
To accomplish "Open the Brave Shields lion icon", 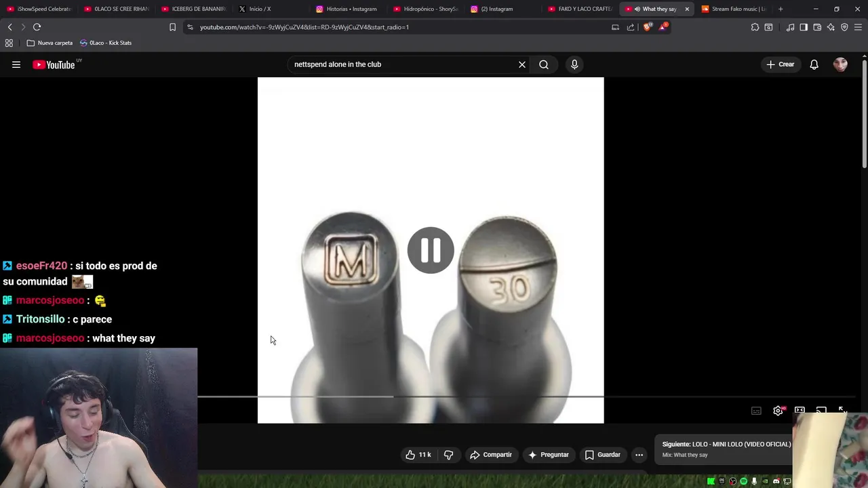I will [x=647, y=27].
